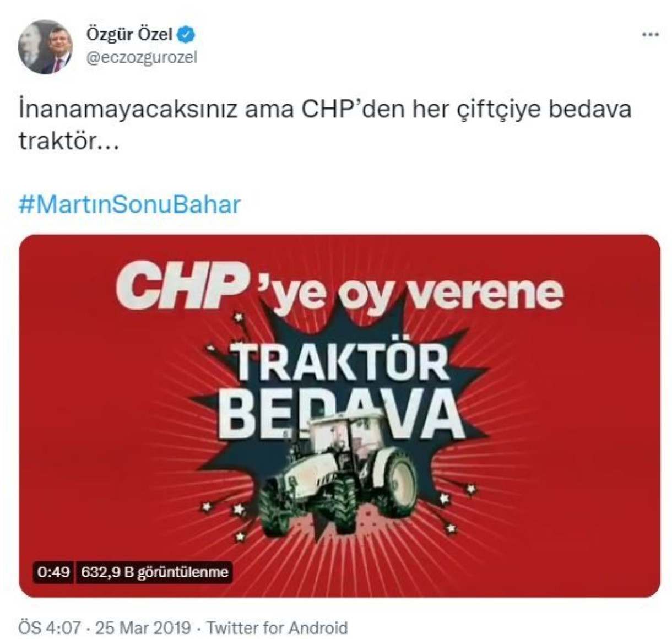Click the blue verified badge
672x639 pixels.
tap(188, 35)
